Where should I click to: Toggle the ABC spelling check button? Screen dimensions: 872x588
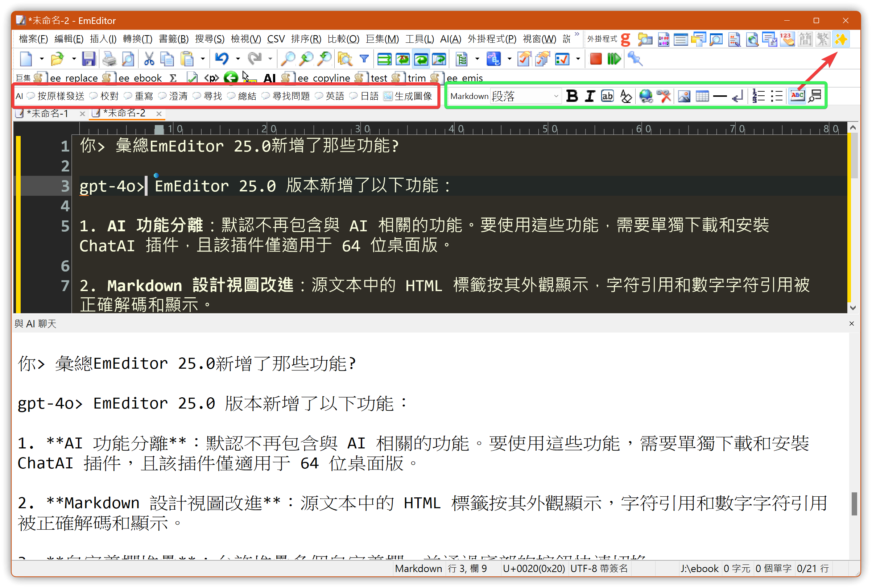pos(797,96)
